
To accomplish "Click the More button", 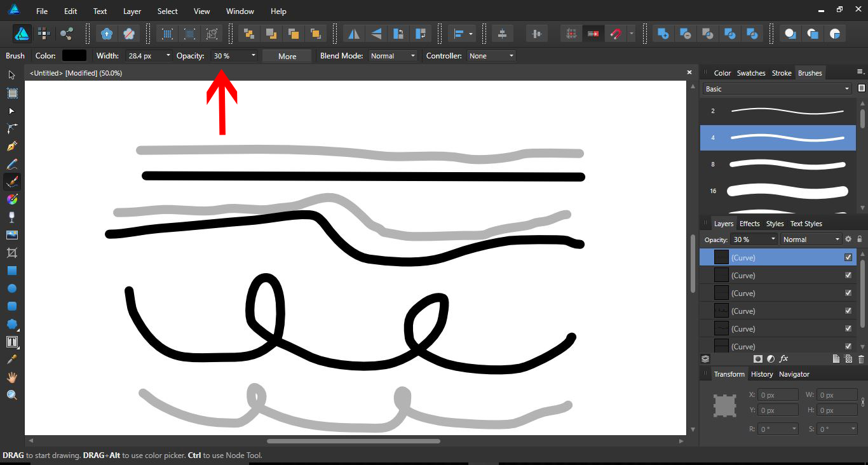I will [x=287, y=55].
